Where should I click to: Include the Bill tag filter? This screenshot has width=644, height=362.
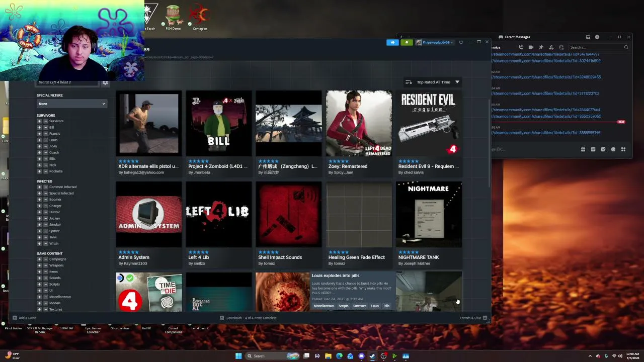click(39, 127)
